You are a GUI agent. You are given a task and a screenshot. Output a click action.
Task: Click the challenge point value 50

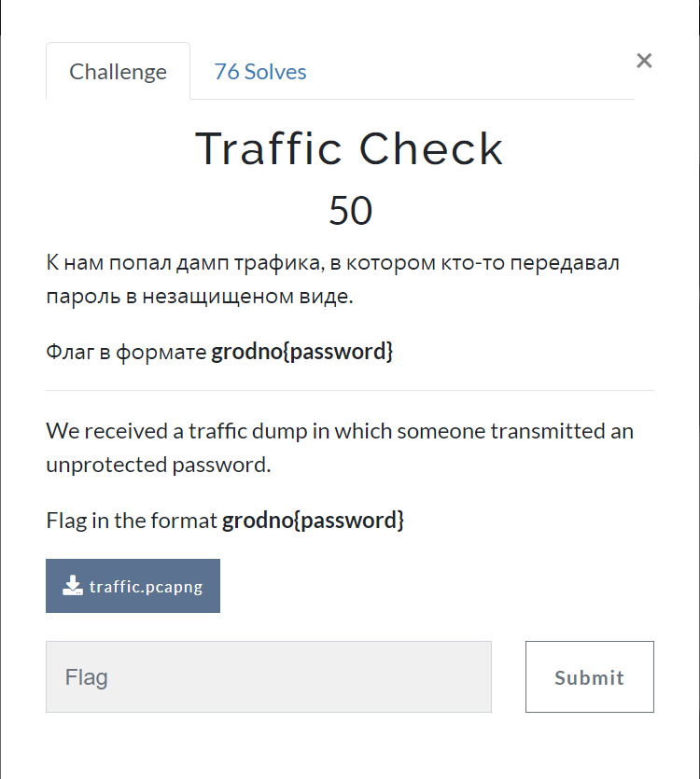350,211
